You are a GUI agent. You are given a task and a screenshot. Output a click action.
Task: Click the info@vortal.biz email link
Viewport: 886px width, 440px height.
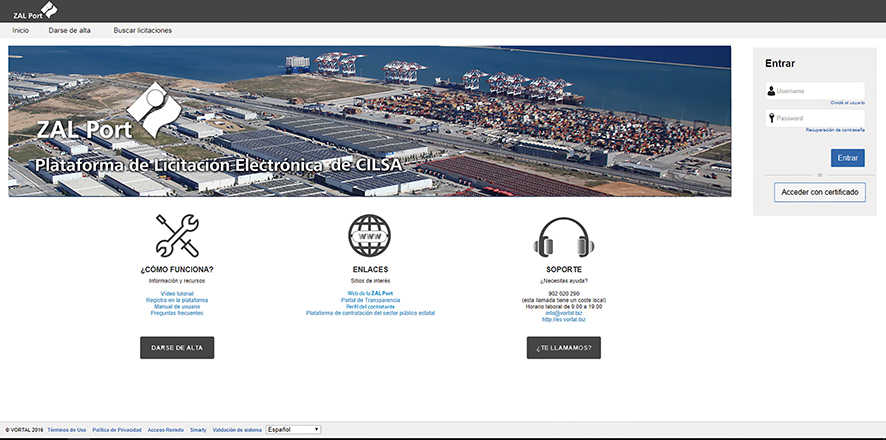(563, 313)
